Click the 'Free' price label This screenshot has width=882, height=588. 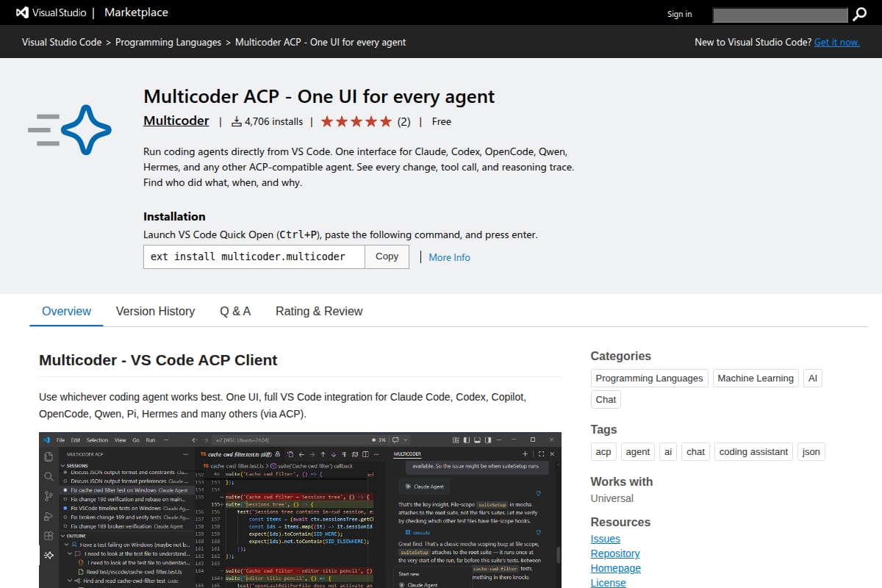click(442, 121)
